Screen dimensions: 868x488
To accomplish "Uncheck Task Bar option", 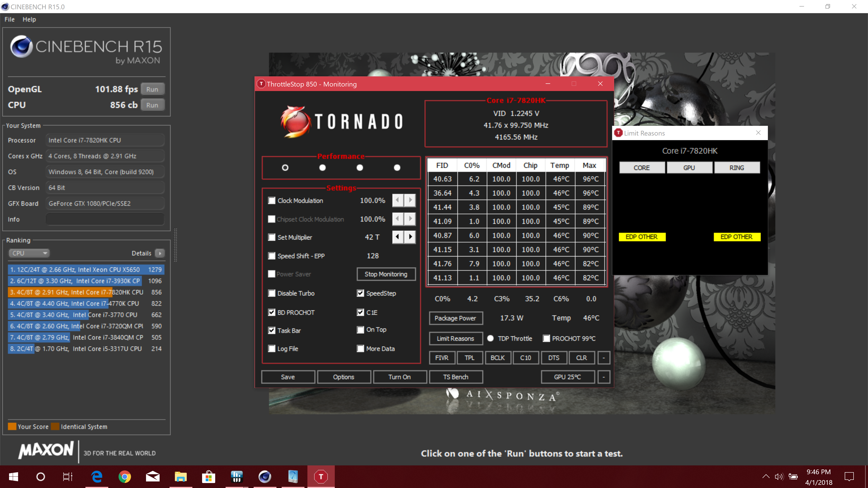I will coord(271,331).
